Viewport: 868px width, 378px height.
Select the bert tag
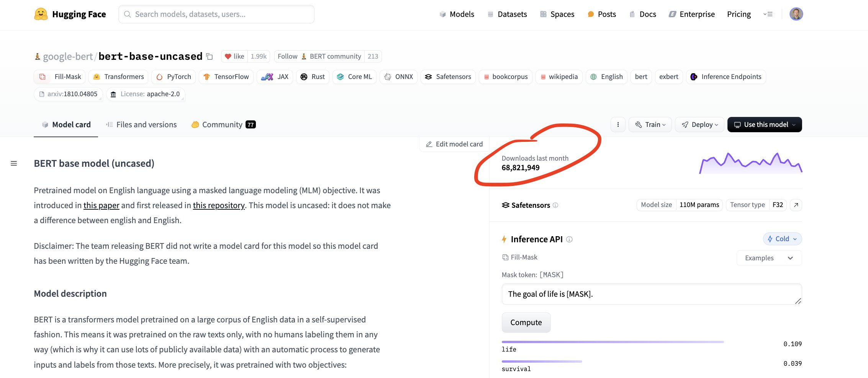point(641,77)
